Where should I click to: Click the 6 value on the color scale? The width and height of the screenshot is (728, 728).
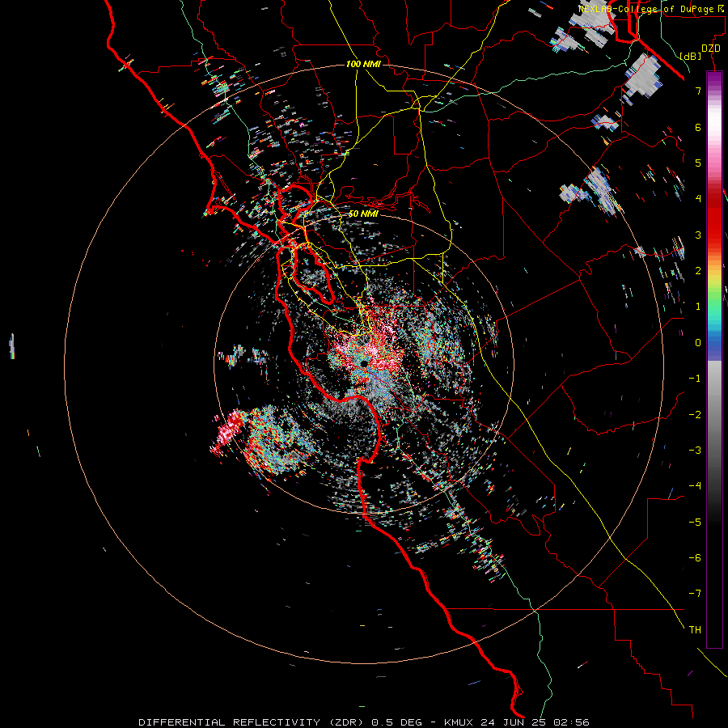[698, 127]
